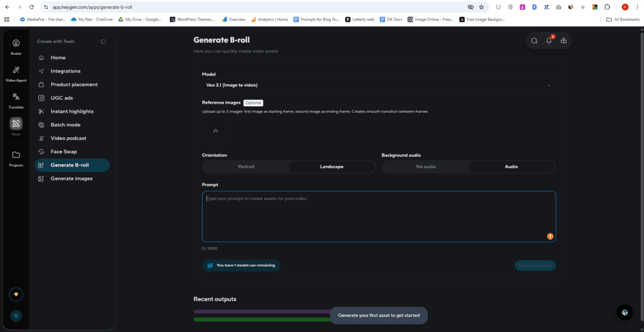The height and width of the screenshot is (332, 644).
Task: Click the '0 / 1000' character counter
Action: [x=209, y=248]
